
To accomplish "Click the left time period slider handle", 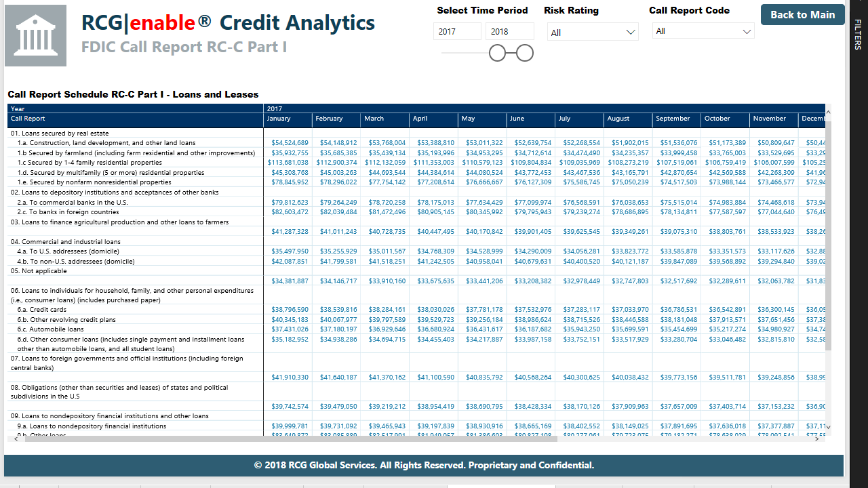I will point(497,53).
